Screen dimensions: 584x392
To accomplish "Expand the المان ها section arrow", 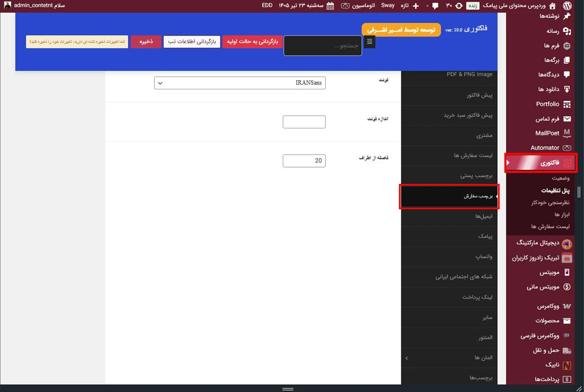I will [407, 358].
